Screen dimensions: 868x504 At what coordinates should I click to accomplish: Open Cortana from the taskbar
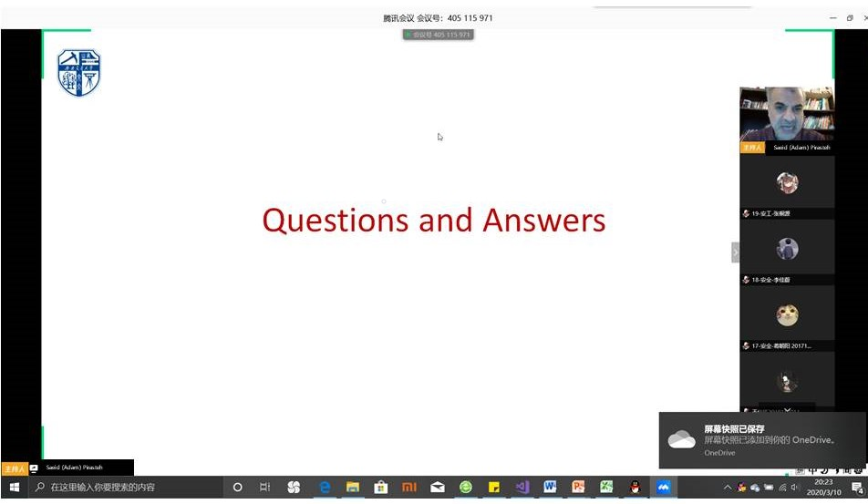(238, 488)
